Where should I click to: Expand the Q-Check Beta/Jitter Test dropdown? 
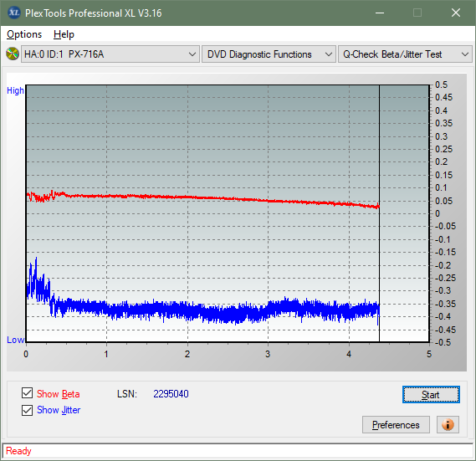click(405, 54)
